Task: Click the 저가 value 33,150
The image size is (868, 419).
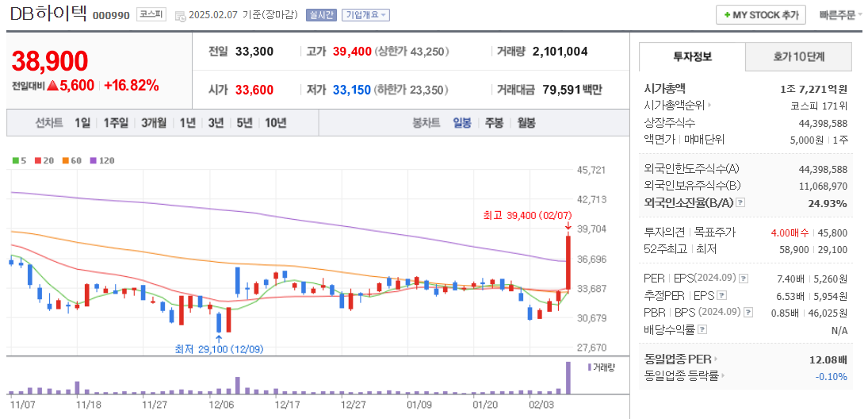Action: pyautogui.click(x=352, y=90)
